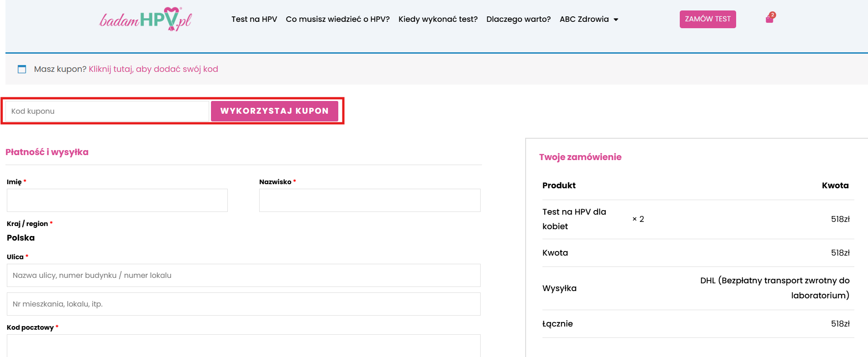Go to 'Co musisz wiedzieć o HPV?' page
The width and height of the screenshot is (868, 357).
[x=337, y=19]
